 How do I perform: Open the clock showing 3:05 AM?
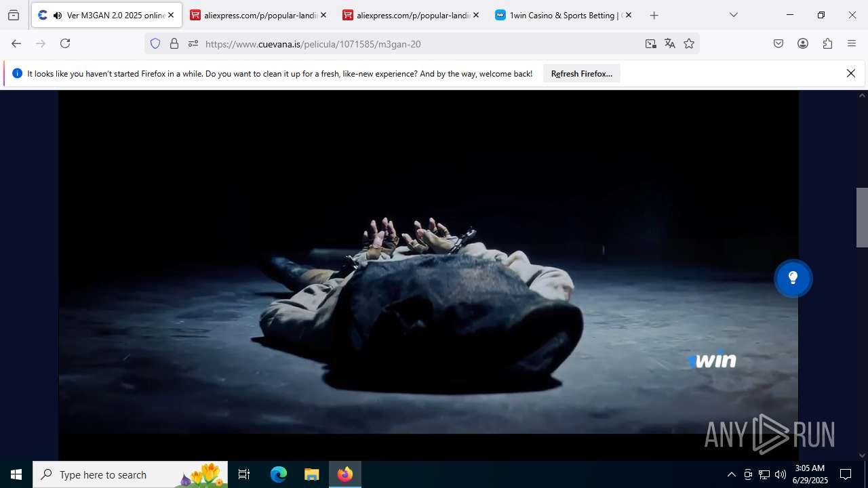click(x=810, y=474)
